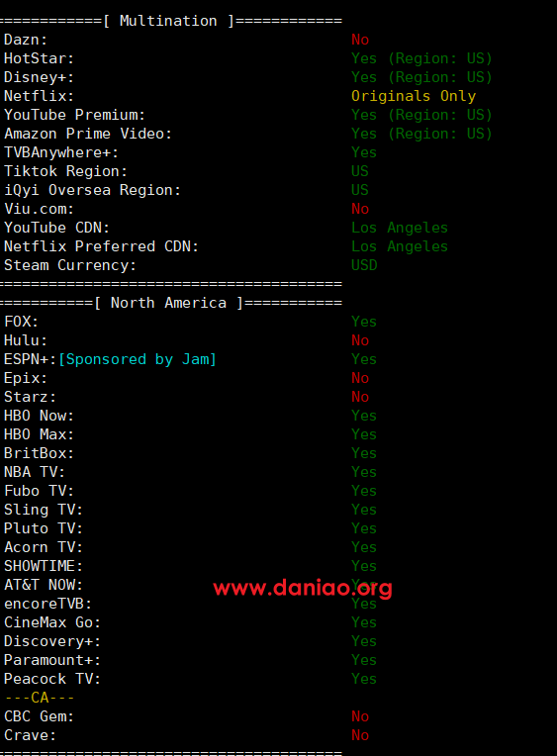Screen dimensions: 557x756
Task: Click the Yes result beside FOX
Action: [x=364, y=322]
